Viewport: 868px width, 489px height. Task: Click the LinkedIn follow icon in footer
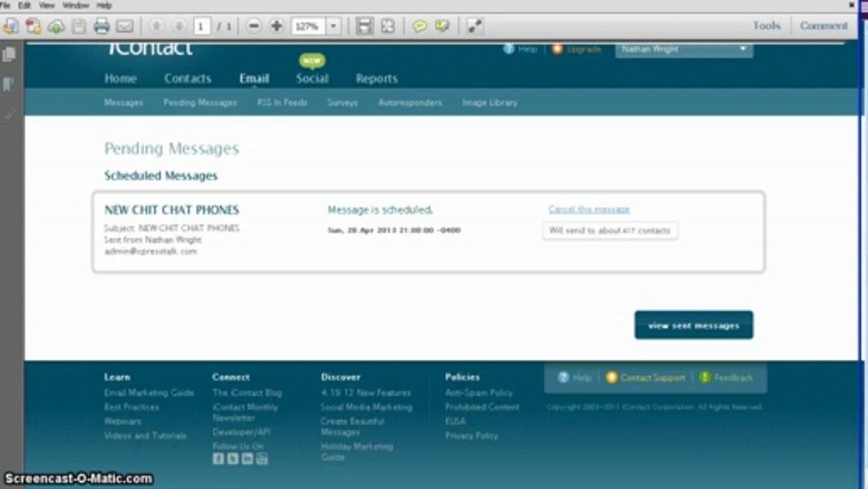coord(247,458)
